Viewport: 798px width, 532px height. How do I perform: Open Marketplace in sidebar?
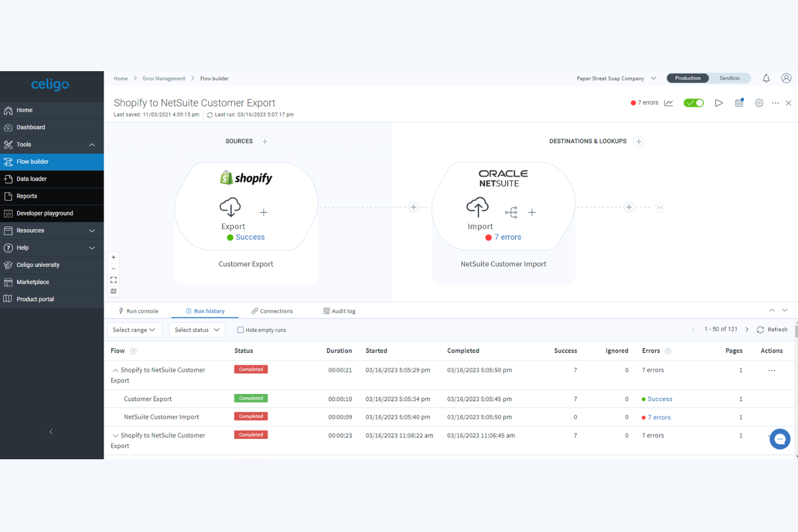(x=52, y=282)
